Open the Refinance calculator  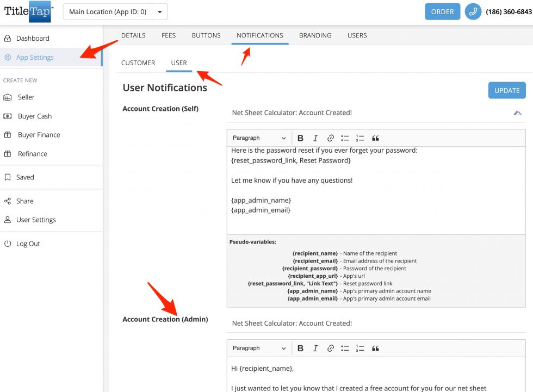(33, 153)
